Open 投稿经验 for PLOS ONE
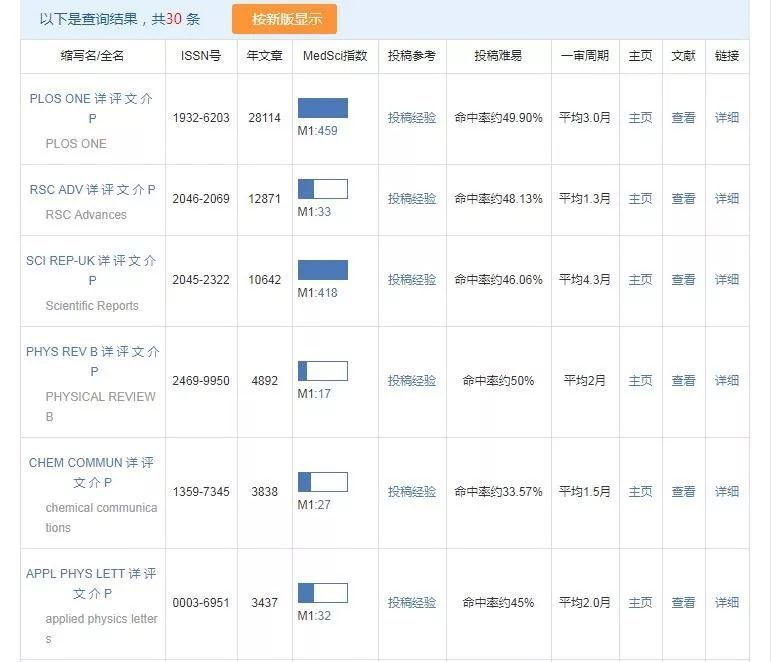Viewport: 773px width, 662px height. pyautogui.click(x=412, y=118)
